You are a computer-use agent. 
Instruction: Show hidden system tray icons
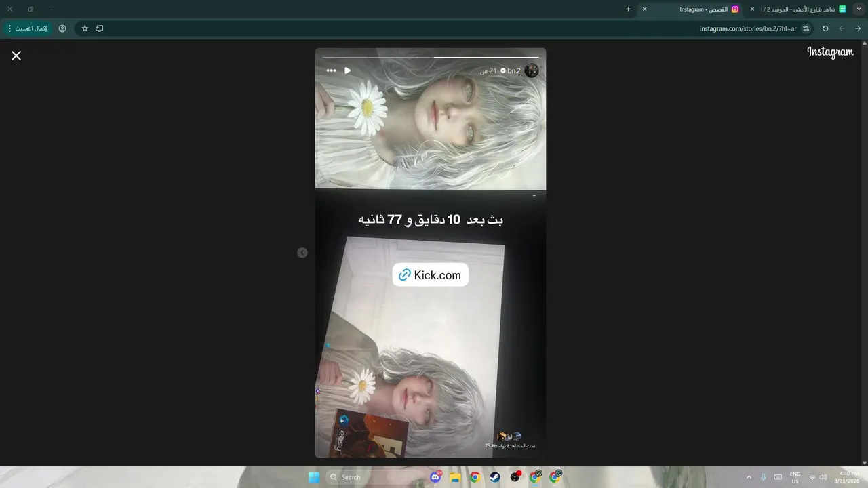pos(749,477)
